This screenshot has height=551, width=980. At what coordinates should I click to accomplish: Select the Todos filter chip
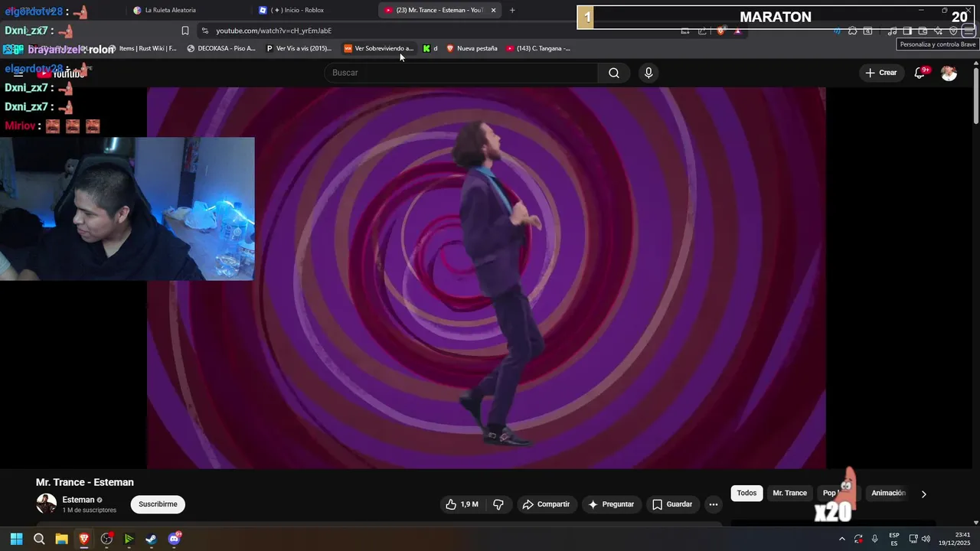746,494
